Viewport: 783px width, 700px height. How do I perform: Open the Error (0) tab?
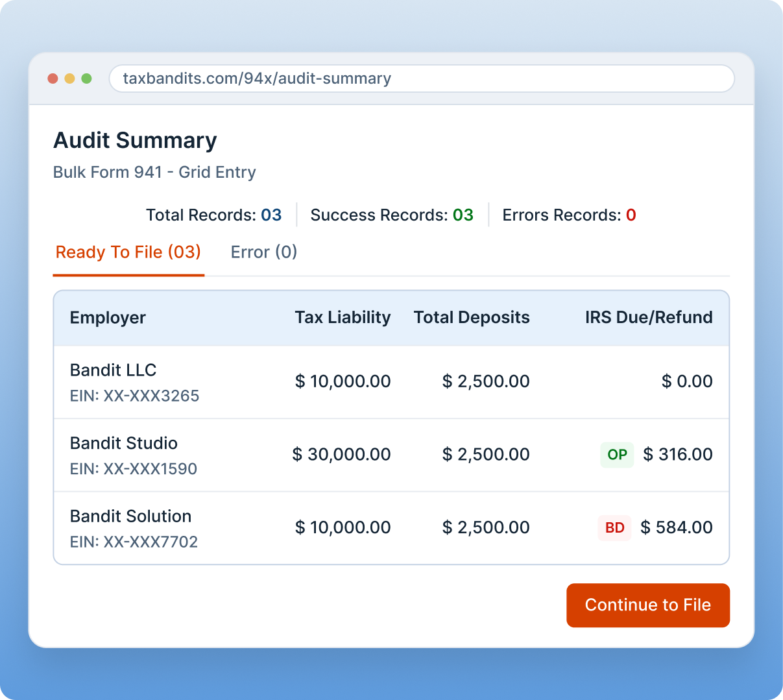tap(264, 252)
